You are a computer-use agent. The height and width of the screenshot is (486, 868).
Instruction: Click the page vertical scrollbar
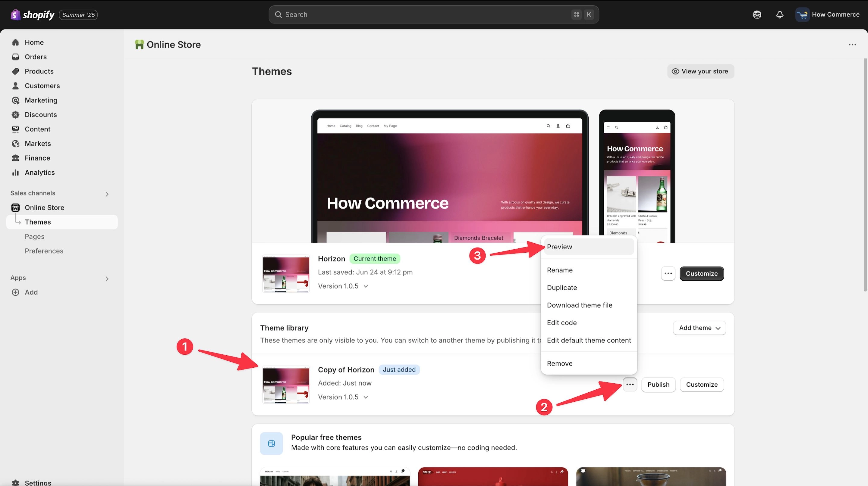tap(865, 175)
